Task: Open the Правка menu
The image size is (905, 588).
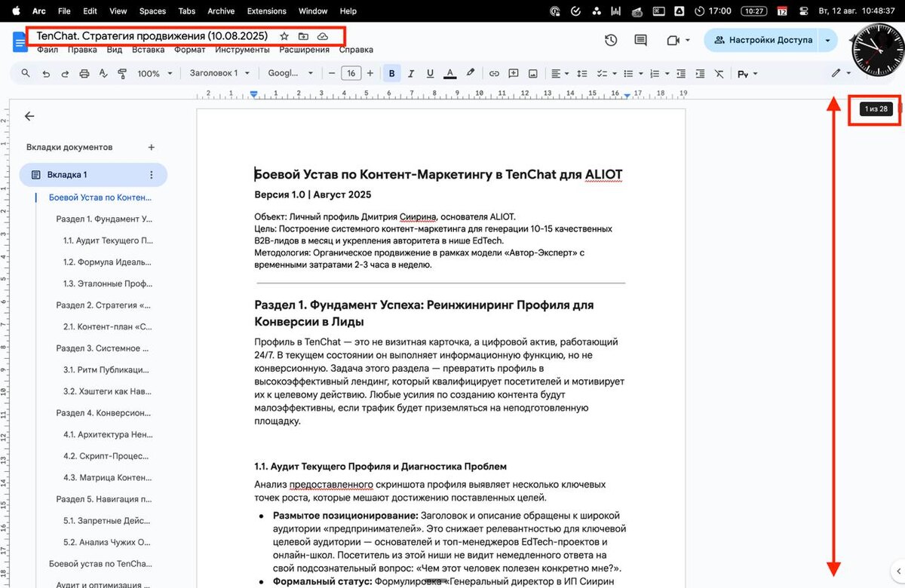Action: click(x=82, y=50)
